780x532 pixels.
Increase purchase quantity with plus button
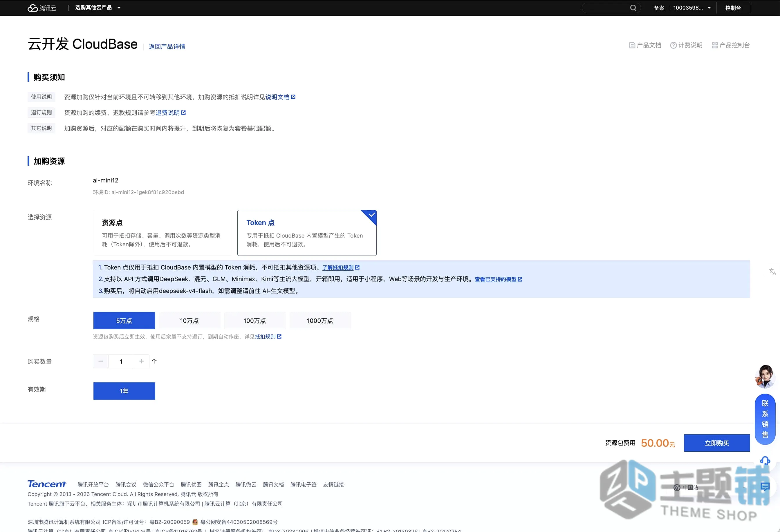[x=142, y=361]
